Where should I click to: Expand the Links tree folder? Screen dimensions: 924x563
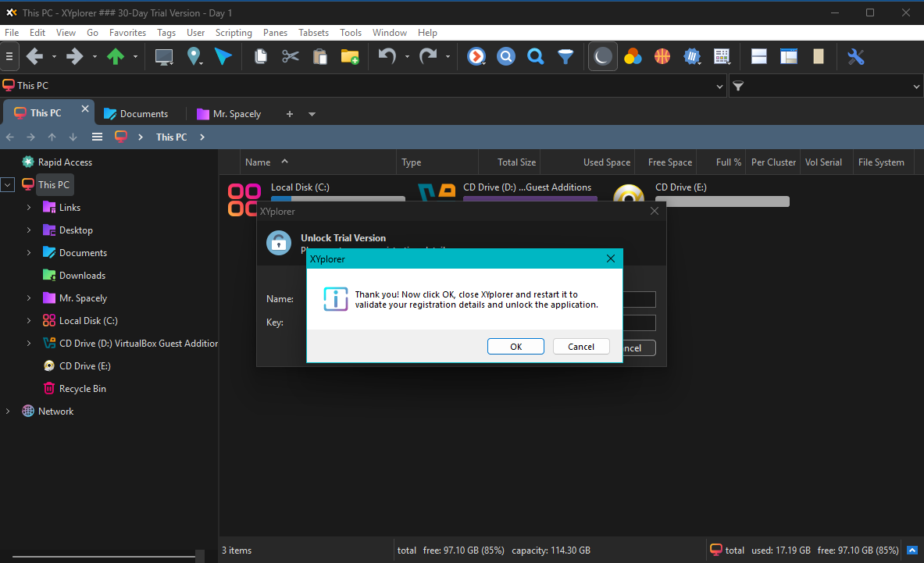coord(29,207)
